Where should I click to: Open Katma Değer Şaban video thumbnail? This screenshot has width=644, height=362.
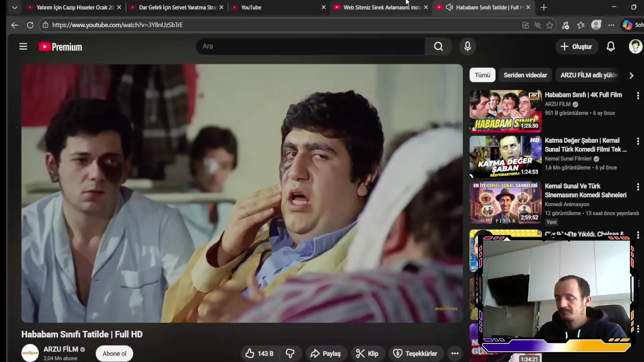[x=506, y=156]
